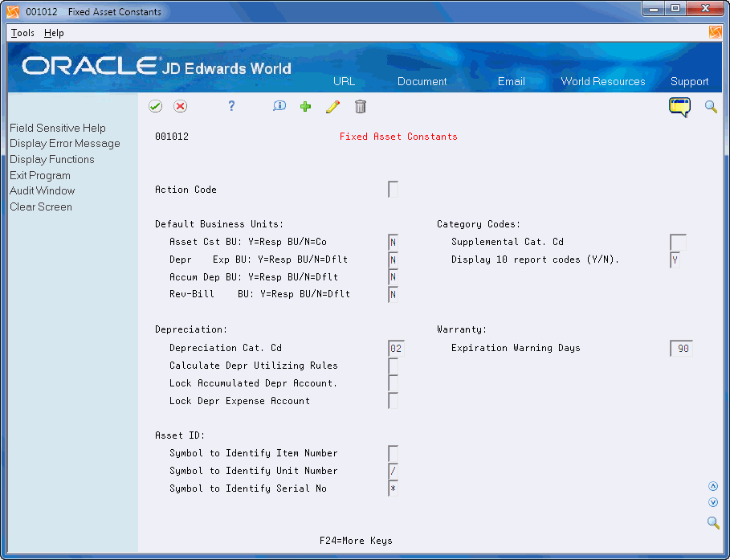The height and width of the screenshot is (560, 730).
Task: Click the Document link in the banner
Action: click(422, 81)
